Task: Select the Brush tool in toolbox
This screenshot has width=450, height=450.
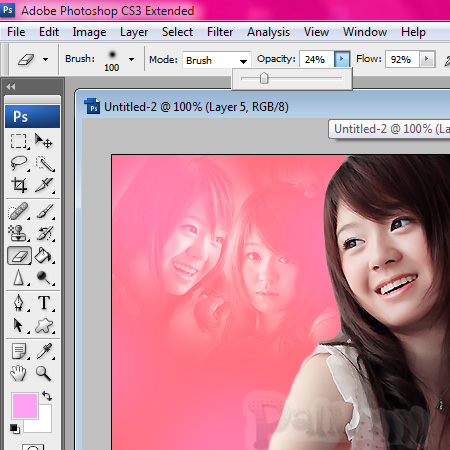Action: point(45,211)
